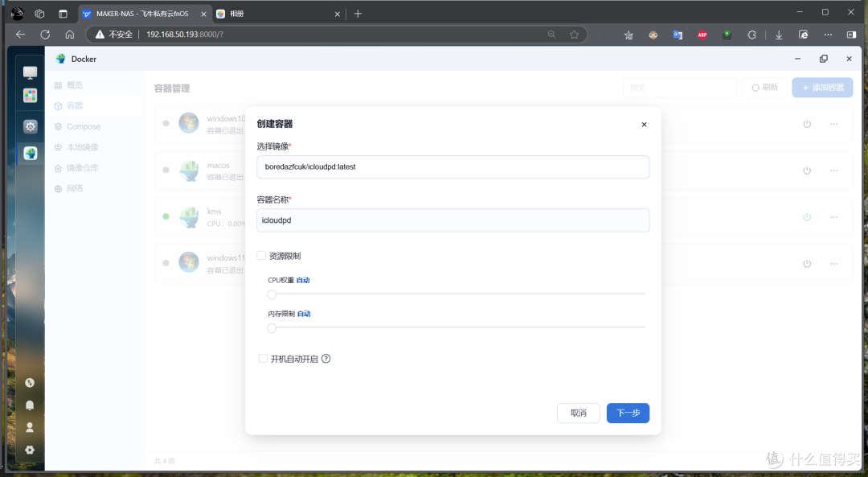Click the desktop monitor icon in fnOS dock
Screen dimensions: 868x477
pos(30,72)
